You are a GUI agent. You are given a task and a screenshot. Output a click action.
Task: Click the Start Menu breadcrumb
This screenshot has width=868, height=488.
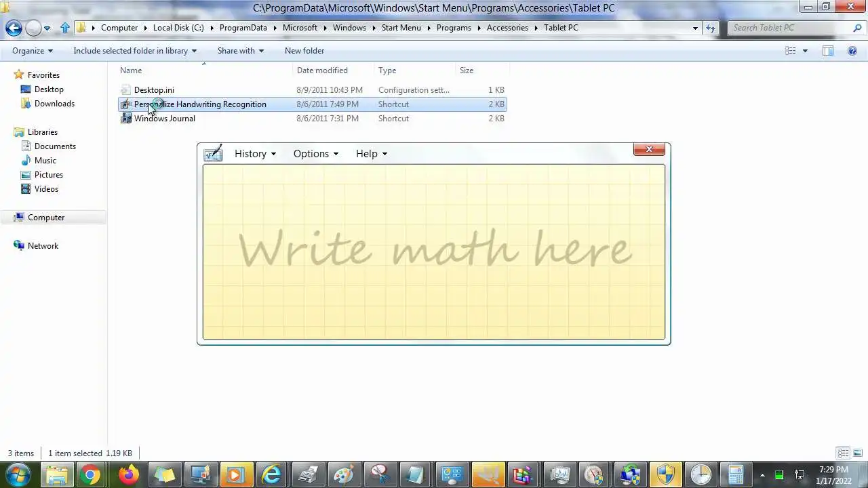(401, 28)
